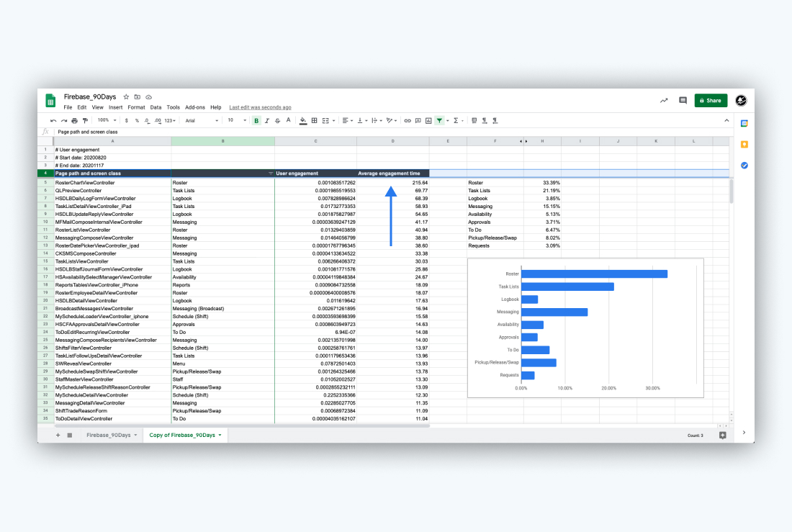Click the green Share button

710,100
